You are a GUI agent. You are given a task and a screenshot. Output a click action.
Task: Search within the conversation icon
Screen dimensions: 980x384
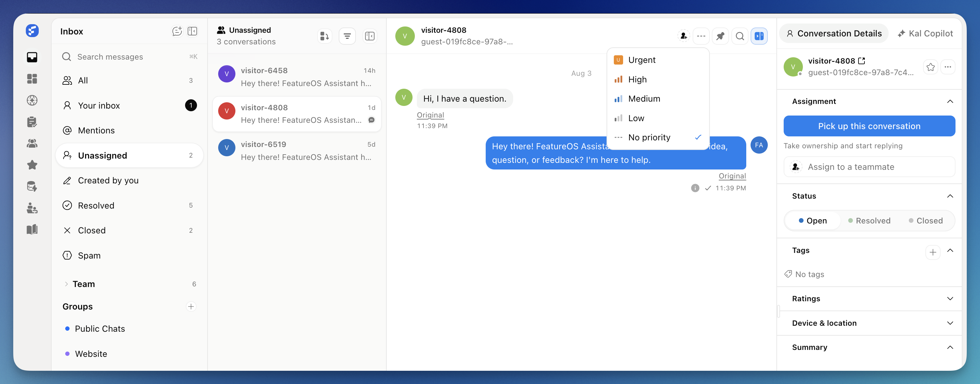click(x=740, y=36)
